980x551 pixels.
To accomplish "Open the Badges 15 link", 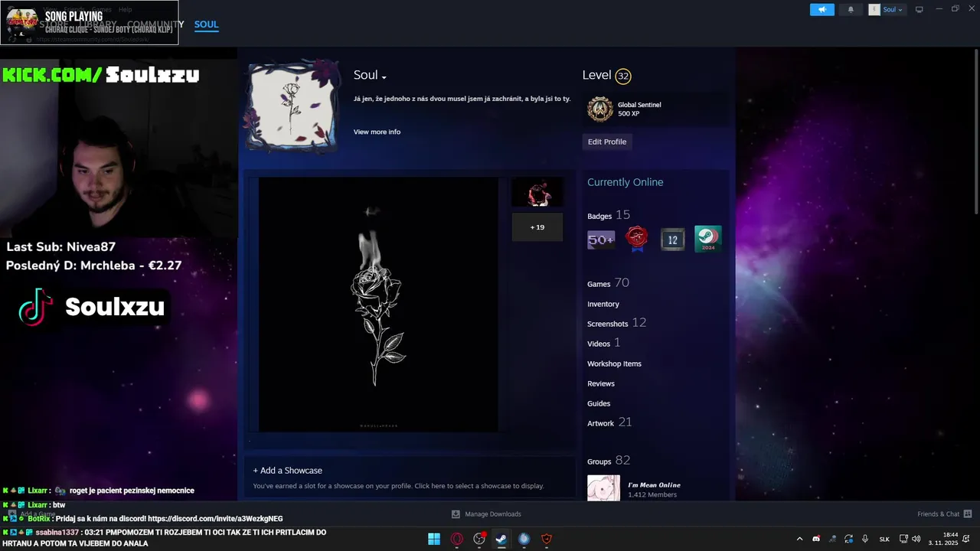I will (x=609, y=215).
